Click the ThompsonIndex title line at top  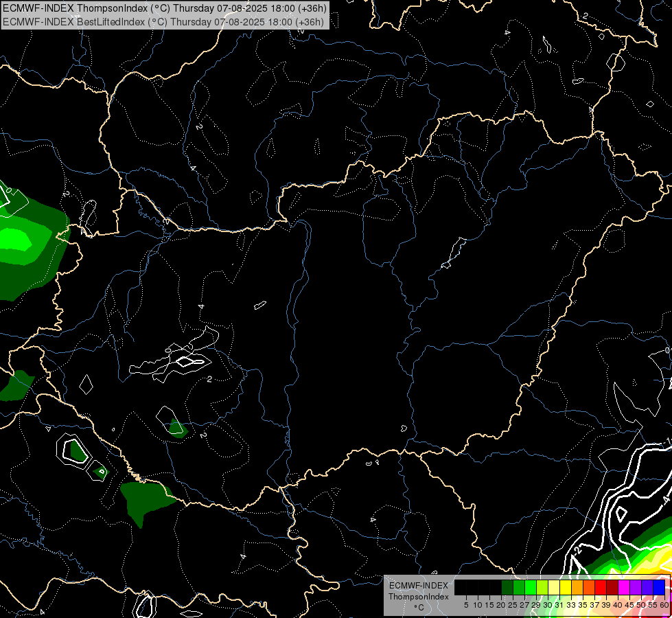[x=165, y=8]
